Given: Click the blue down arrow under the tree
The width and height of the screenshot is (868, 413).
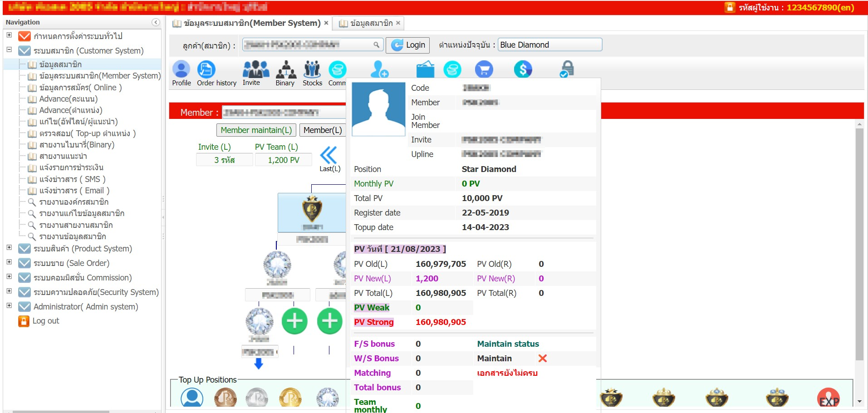Looking at the screenshot, I should pos(259,364).
